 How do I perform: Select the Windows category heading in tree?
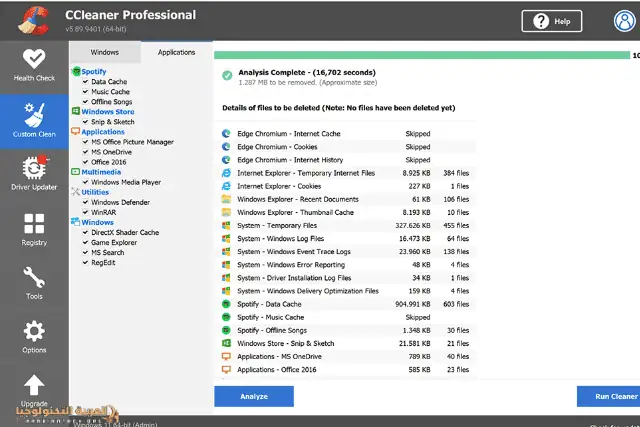(x=98, y=222)
